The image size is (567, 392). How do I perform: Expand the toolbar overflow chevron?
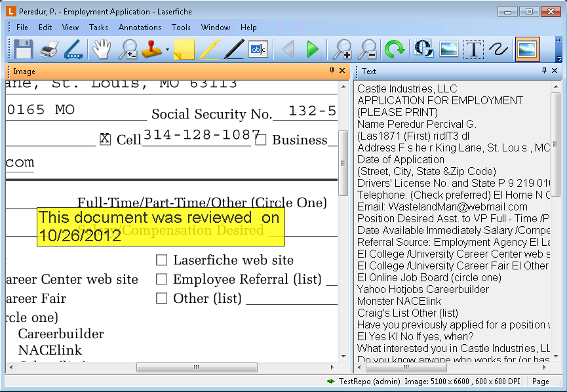[x=559, y=41]
